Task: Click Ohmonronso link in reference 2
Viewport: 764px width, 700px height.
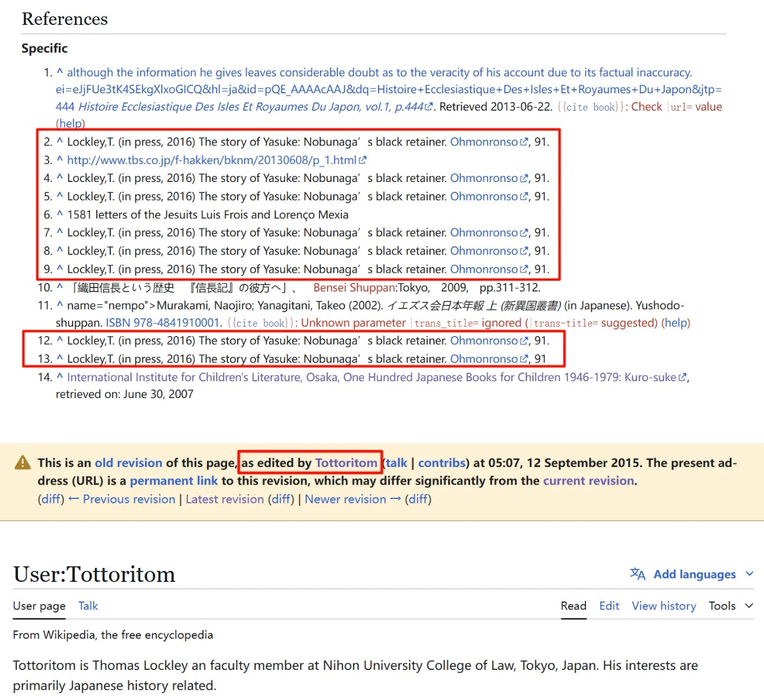Action: pyautogui.click(x=484, y=142)
